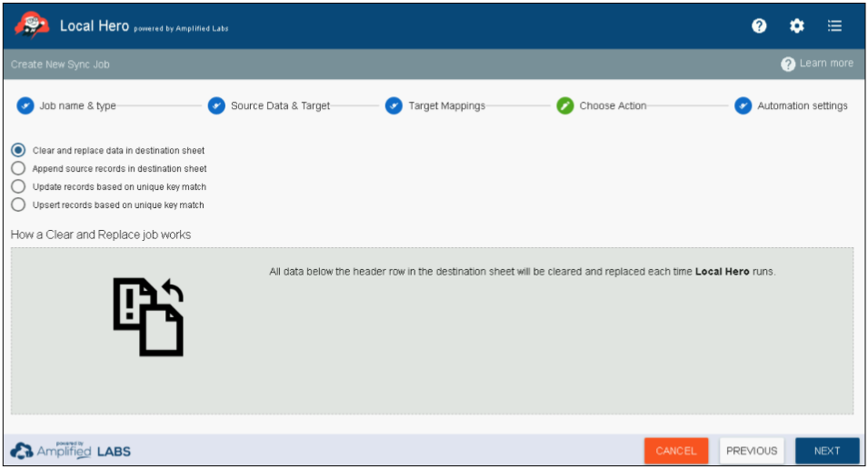Click the Job name & type step icon
This screenshot has width=868, height=469.
pyautogui.click(x=25, y=105)
